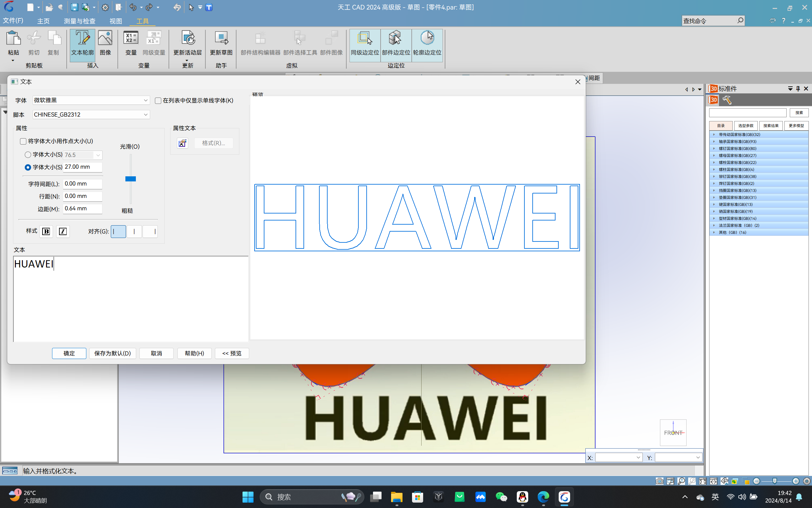The width and height of the screenshot is (812, 508).
Task: Switch to the View (视图) ribbon tab
Action: click(116, 21)
